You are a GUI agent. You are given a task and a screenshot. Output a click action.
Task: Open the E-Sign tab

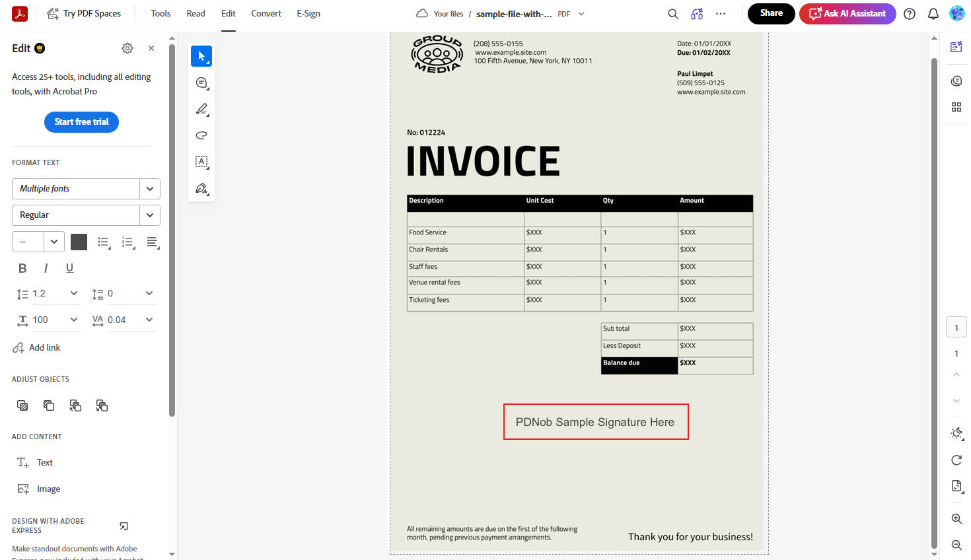pyautogui.click(x=308, y=13)
